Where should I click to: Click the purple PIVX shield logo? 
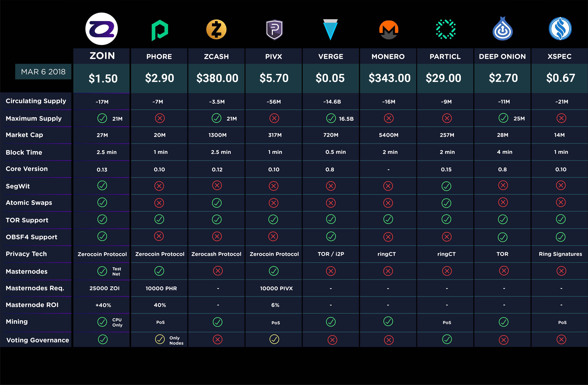click(274, 30)
